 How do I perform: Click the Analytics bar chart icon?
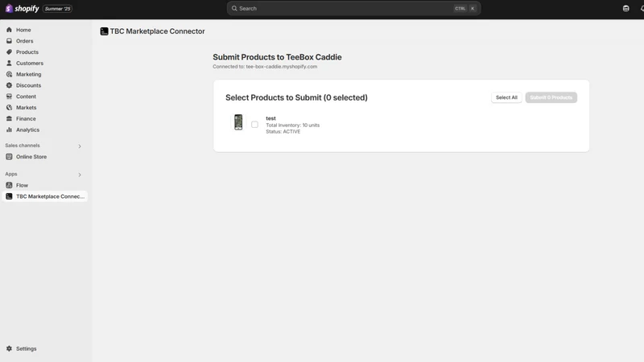tap(9, 130)
